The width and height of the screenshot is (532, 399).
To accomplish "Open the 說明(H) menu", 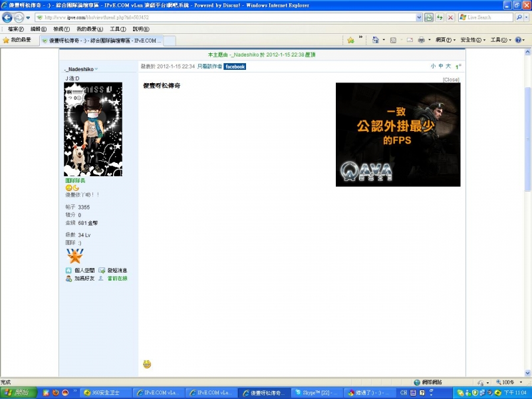I will point(141,29).
